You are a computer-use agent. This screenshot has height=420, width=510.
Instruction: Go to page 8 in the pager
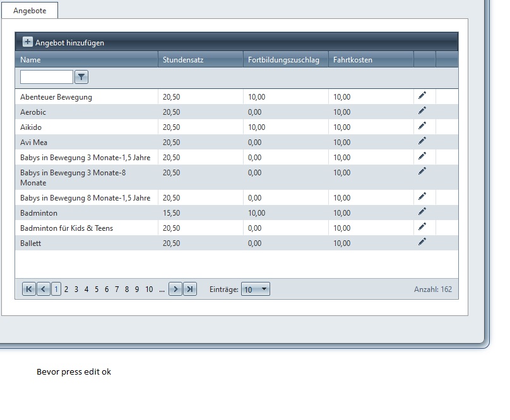(x=127, y=289)
